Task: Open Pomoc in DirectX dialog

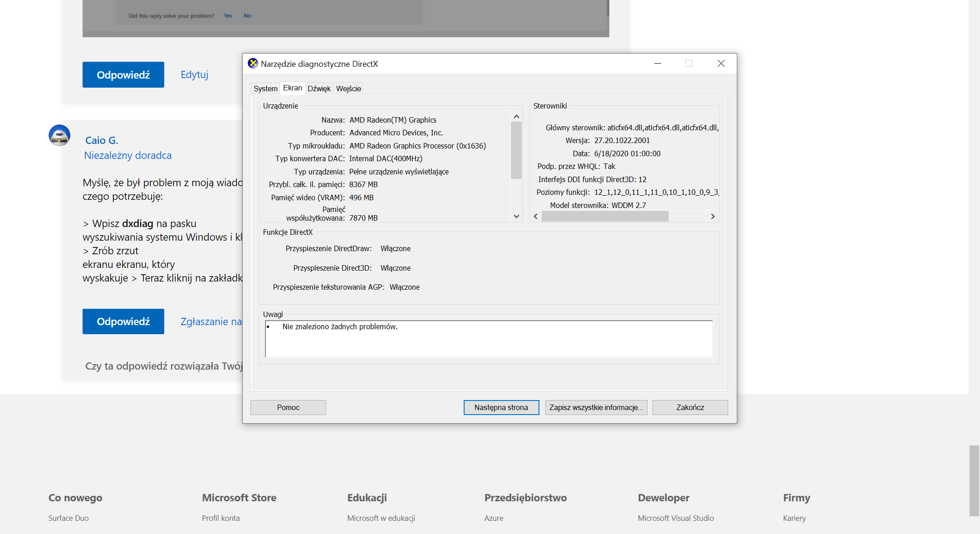Action: 288,407
